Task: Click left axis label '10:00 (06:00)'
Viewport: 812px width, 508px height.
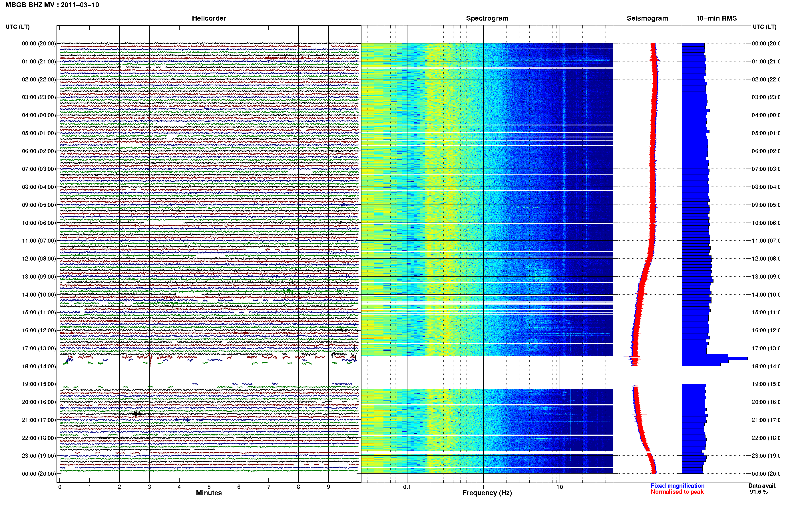Action: tap(39, 223)
